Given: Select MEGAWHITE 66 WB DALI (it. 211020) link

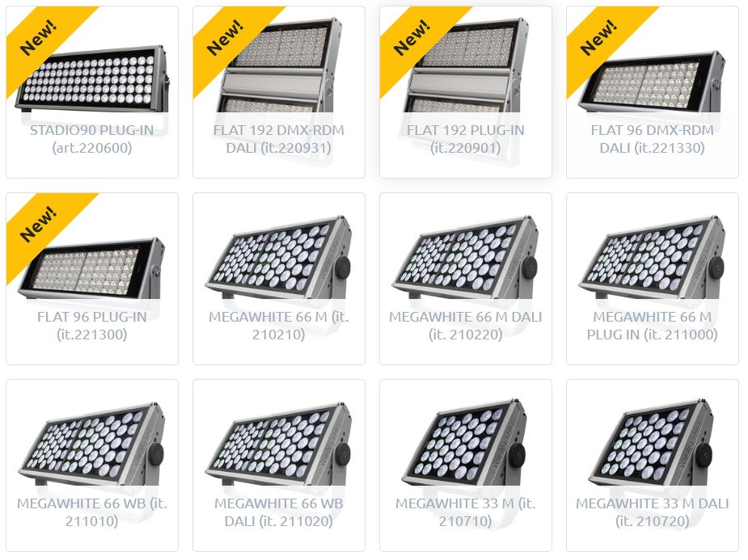Looking at the screenshot, I should 279,512.
